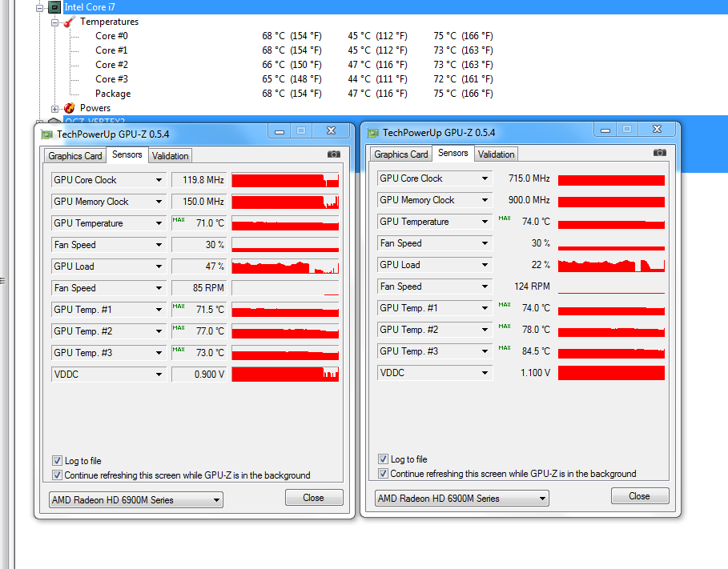This screenshot has width=728, height=569.
Task: Open the Validation tab in right GPU-Z window
Action: pyautogui.click(x=497, y=154)
